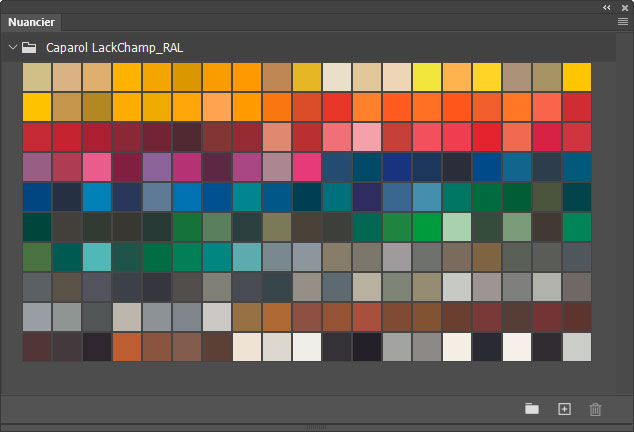Viewport: 634px width, 432px height.
Task: Pick the first yellow swatch in second row
Action: [37, 107]
